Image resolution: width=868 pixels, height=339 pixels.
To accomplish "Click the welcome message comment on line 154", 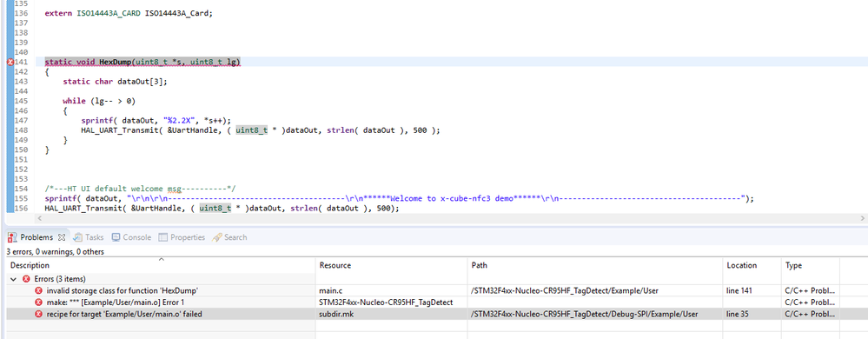I will [140, 189].
